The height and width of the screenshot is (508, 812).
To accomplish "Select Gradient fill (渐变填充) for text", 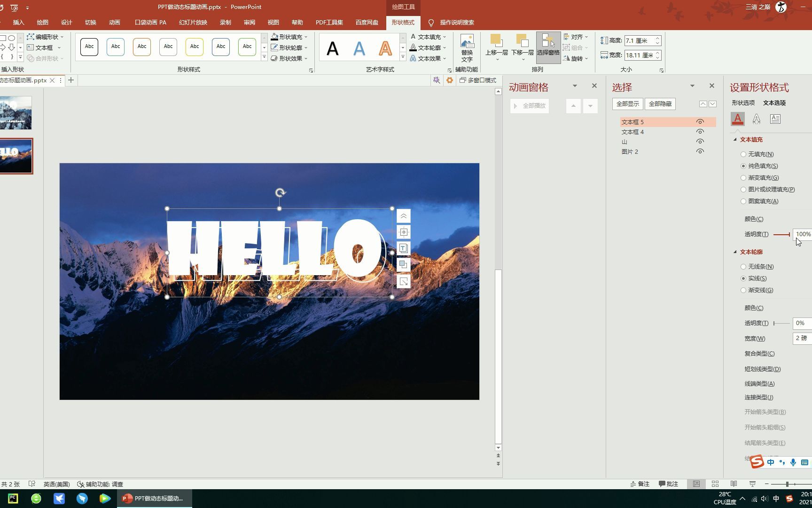I will pos(743,178).
